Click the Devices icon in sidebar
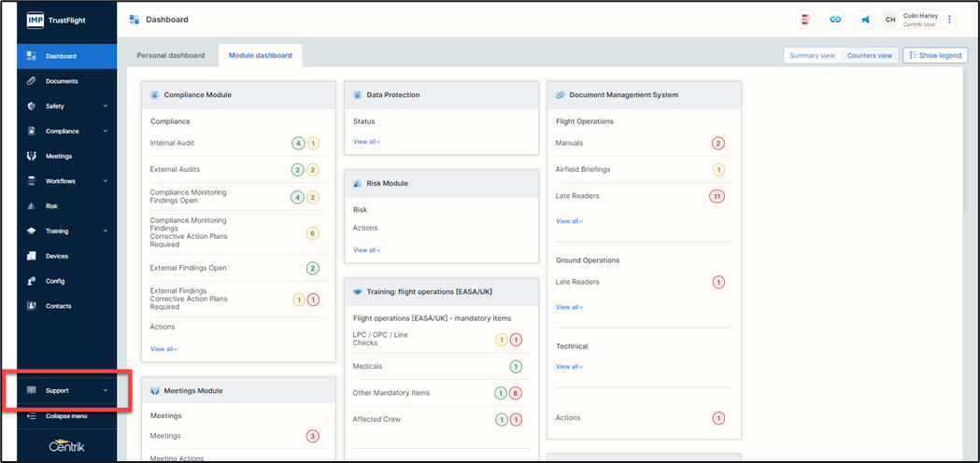The image size is (980, 463). 32,256
